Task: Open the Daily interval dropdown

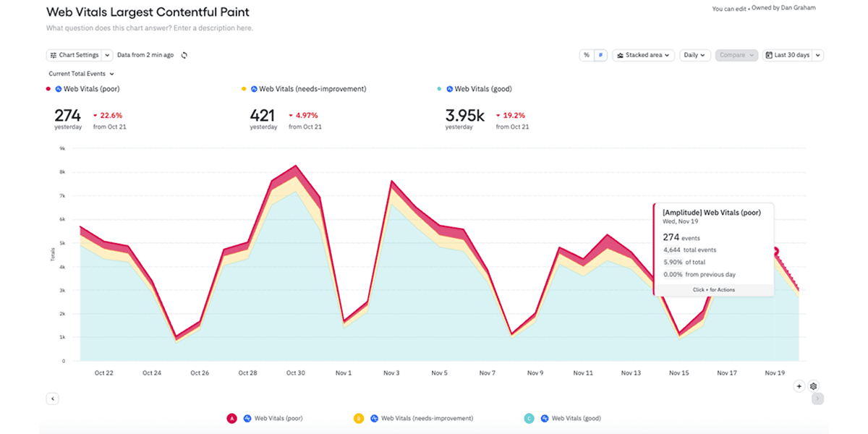Action: 694,55
